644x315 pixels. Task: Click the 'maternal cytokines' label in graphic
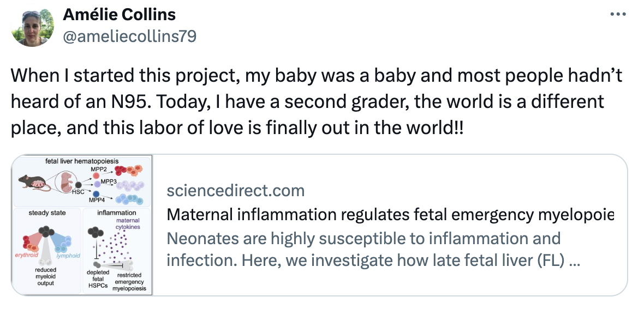tap(132, 223)
